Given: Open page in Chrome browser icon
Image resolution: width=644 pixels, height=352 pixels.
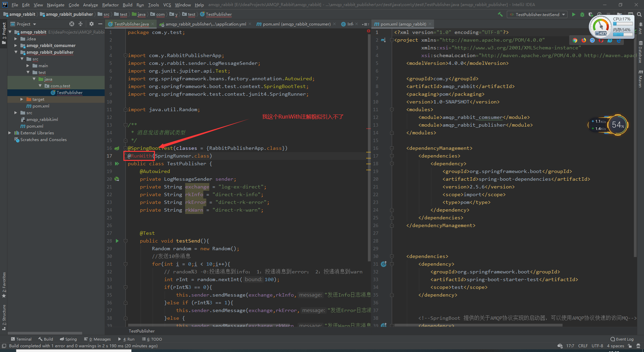Looking at the screenshot, I should click(x=575, y=40).
